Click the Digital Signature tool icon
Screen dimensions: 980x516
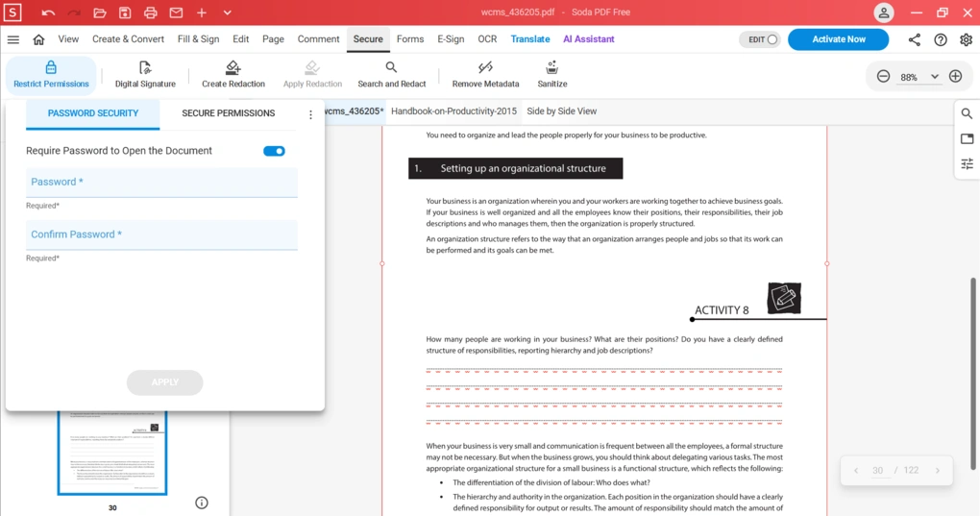click(x=145, y=67)
